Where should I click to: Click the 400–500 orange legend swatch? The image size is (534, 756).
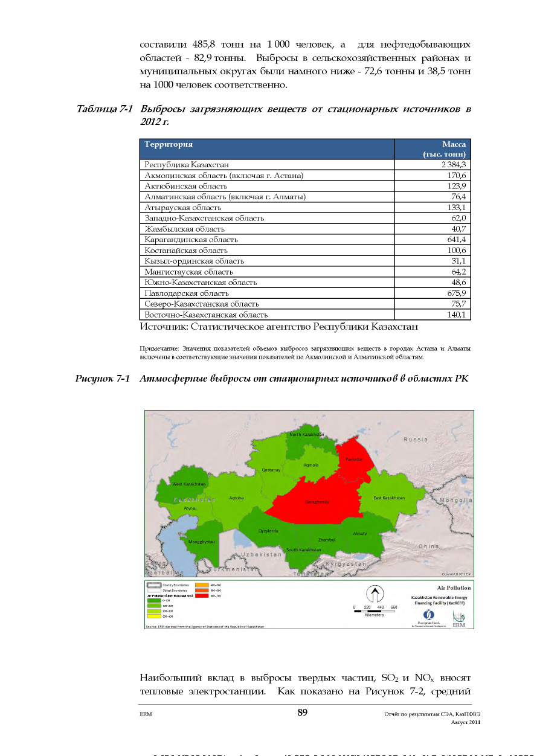tap(201, 585)
